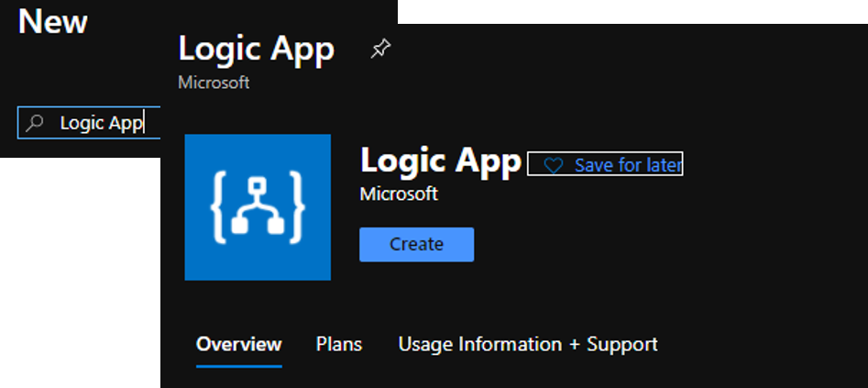Create a new Logic App

pos(416,244)
